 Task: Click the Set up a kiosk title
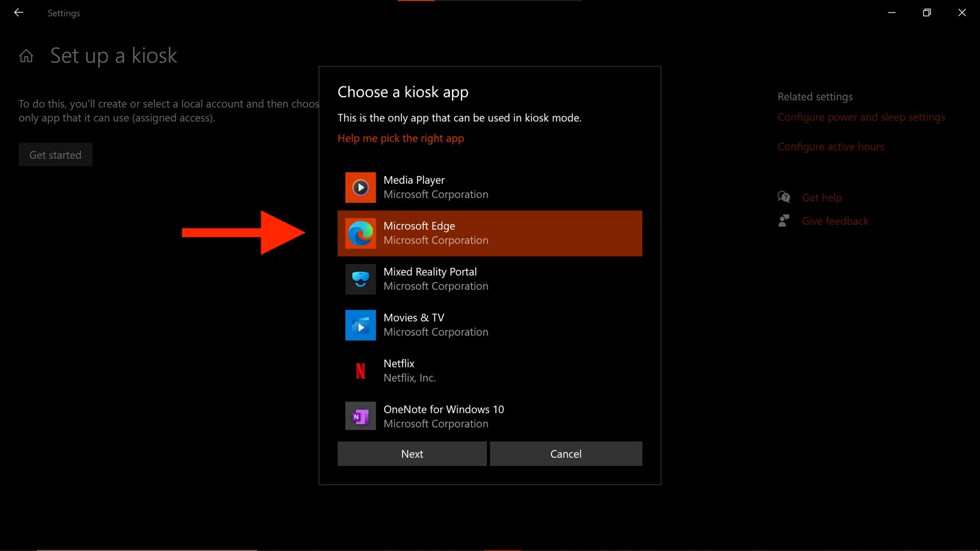click(113, 56)
